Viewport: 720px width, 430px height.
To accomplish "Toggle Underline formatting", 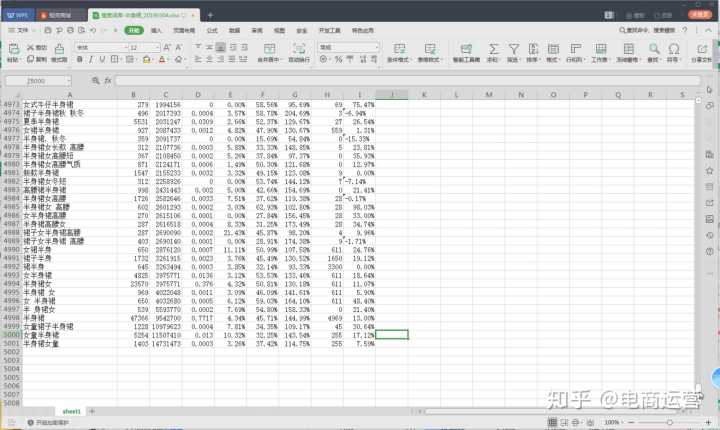I will [x=102, y=59].
